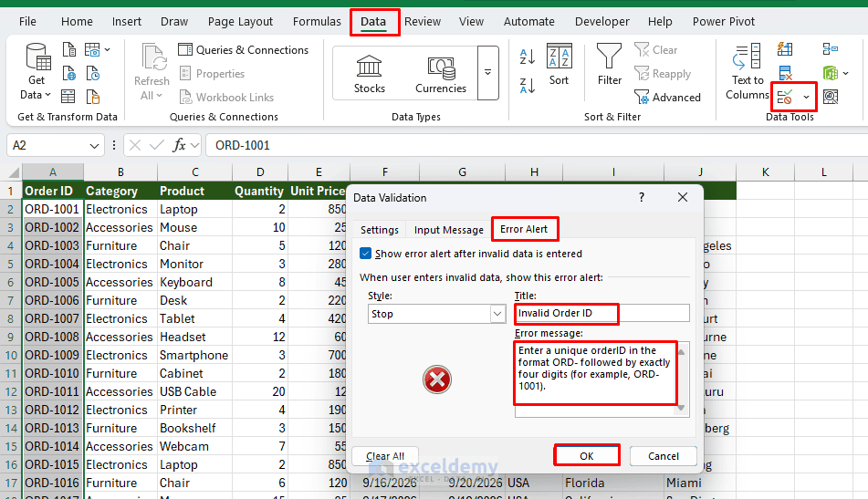Open the Get Data menu
Image resolution: width=868 pixels, height=499 pixels.
[x=37, y=72]
